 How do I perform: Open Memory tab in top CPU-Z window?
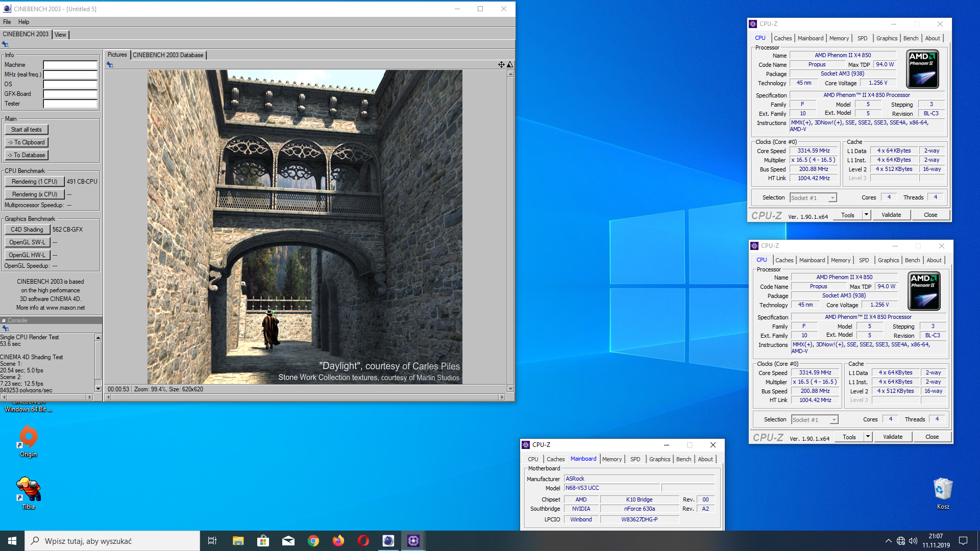[839, 38]
